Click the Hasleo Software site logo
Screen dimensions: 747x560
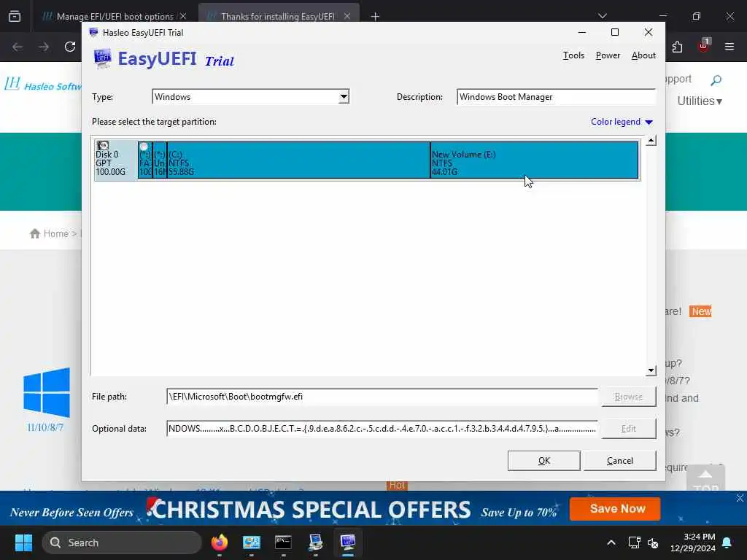pos(43,85)
